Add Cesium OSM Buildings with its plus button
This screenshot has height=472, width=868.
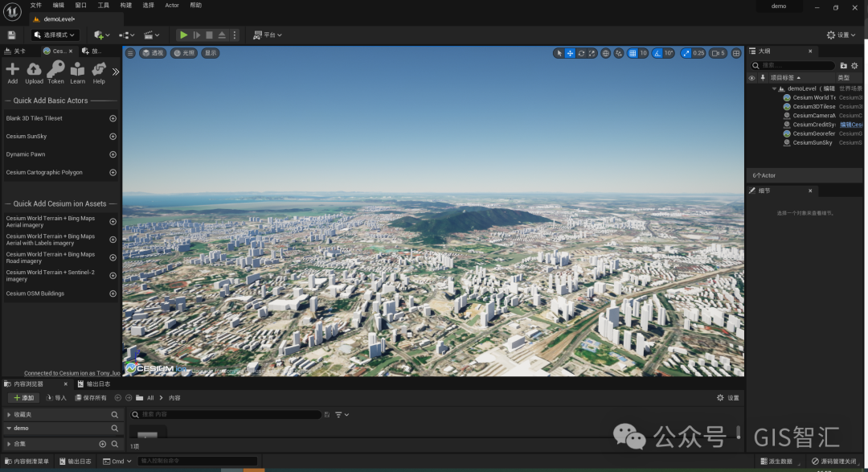(113, 293)
